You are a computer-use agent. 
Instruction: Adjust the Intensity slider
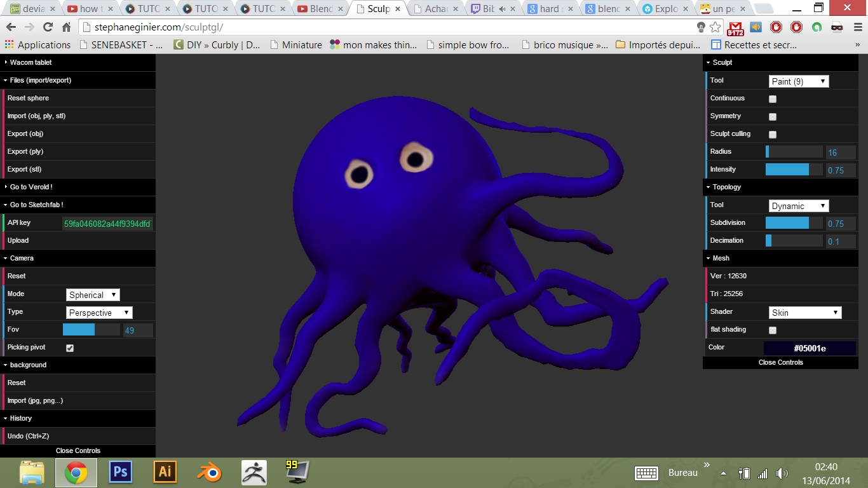point(794,170)
